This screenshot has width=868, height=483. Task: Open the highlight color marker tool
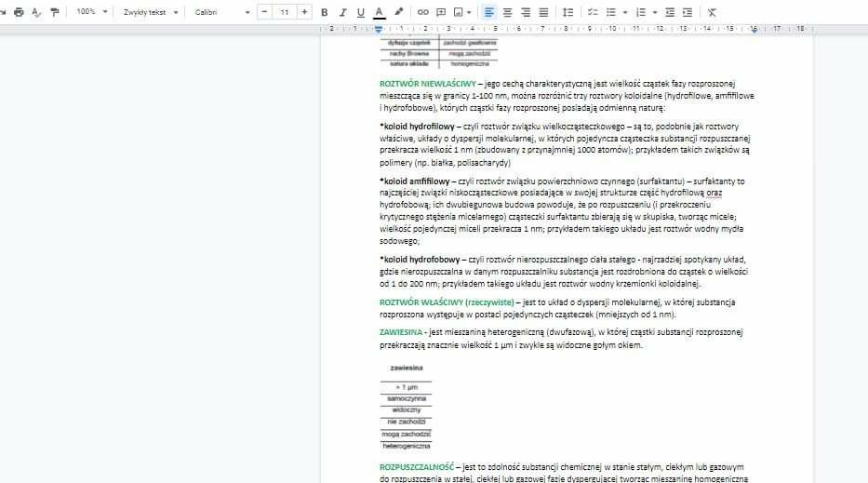[x=398, y=12]
